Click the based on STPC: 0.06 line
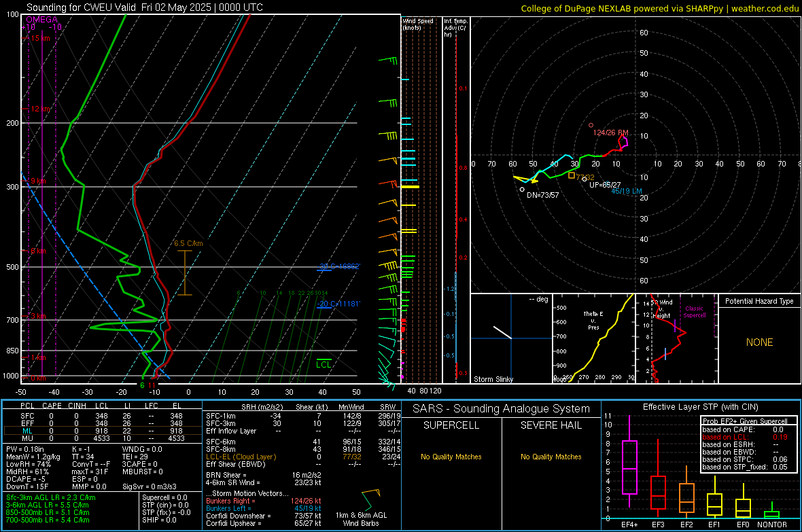 pyautogui.click(x=745, y=459)
